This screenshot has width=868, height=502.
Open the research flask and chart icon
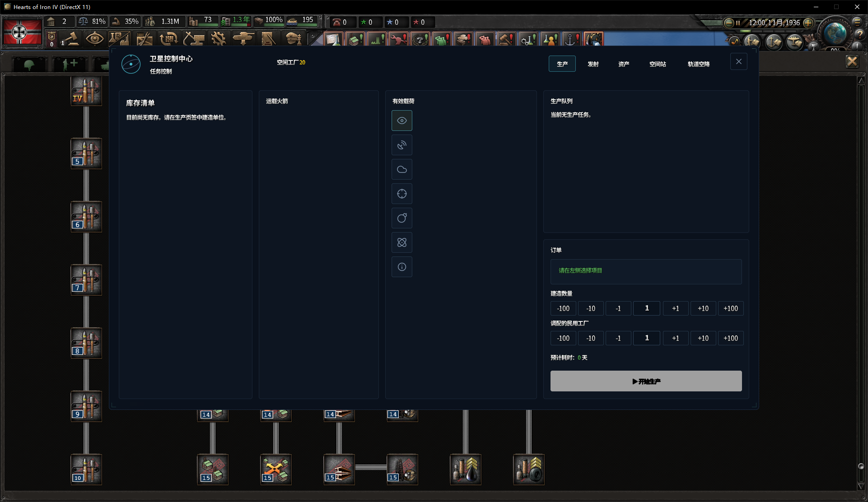120,39
